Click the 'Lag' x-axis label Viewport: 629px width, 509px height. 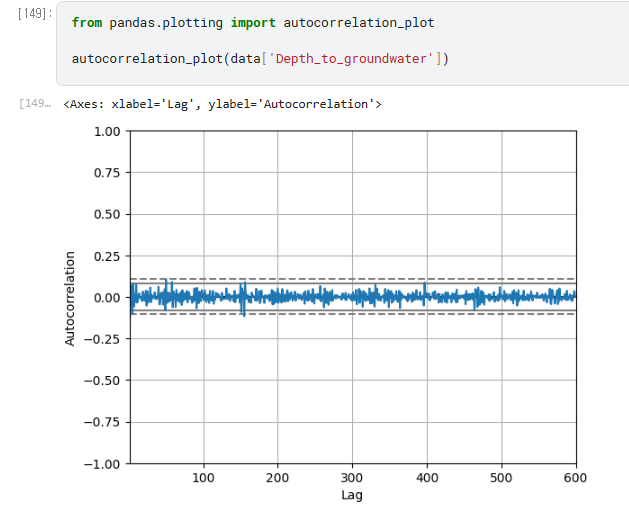click(x=352, y=495)
